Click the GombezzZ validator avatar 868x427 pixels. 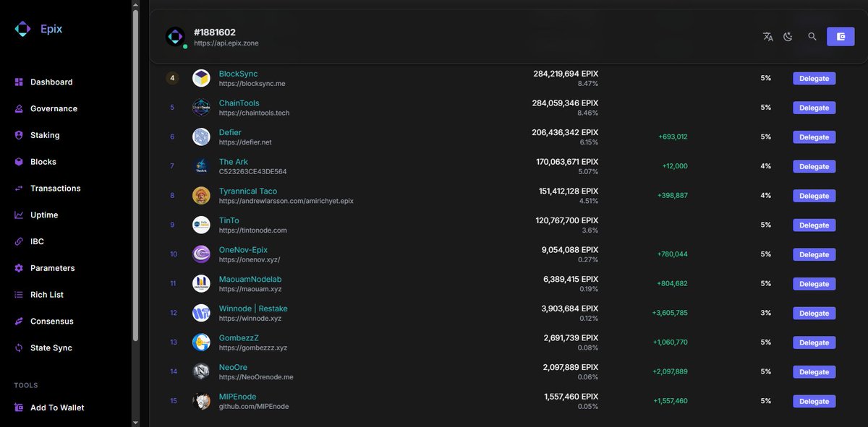click(201, 342)
